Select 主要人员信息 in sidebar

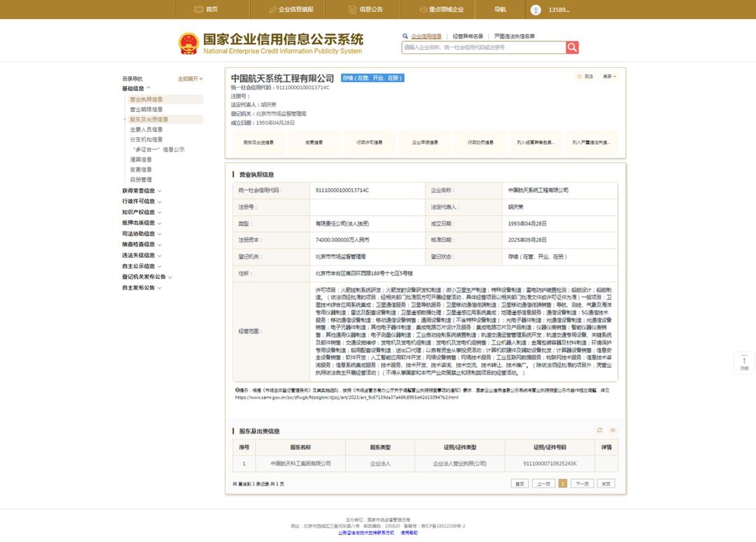click(146, 130)
